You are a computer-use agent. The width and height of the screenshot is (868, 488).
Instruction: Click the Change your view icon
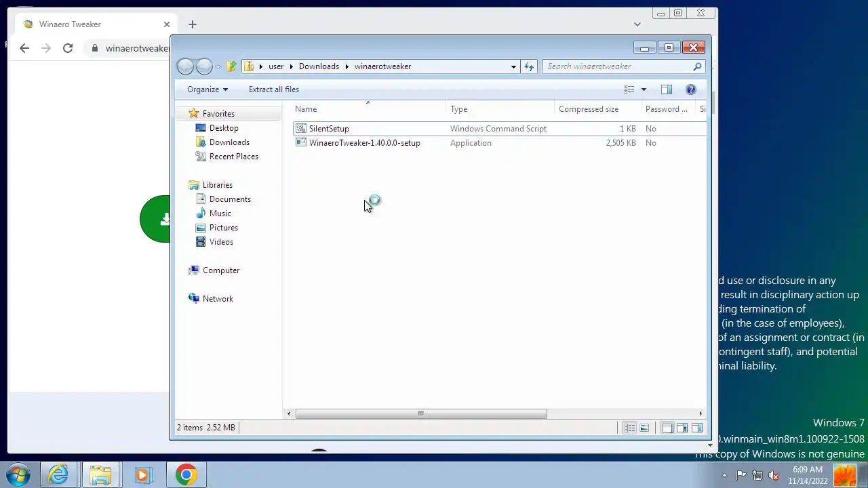coord(629,89)
